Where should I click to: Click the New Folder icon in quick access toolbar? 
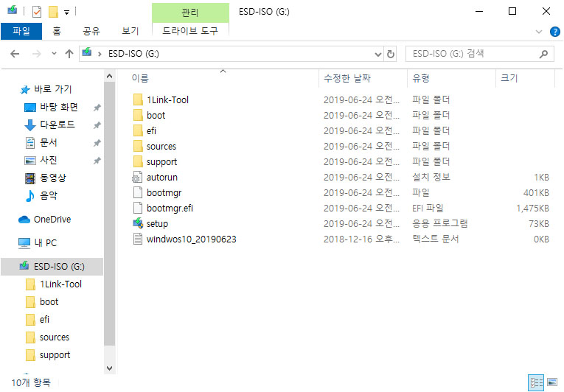point(53,12)
